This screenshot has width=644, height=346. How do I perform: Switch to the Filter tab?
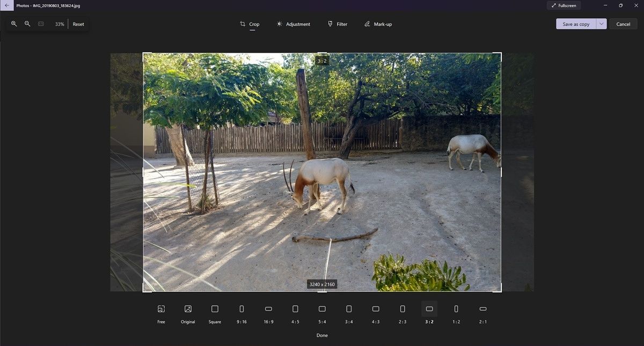(x=338, y=24)
